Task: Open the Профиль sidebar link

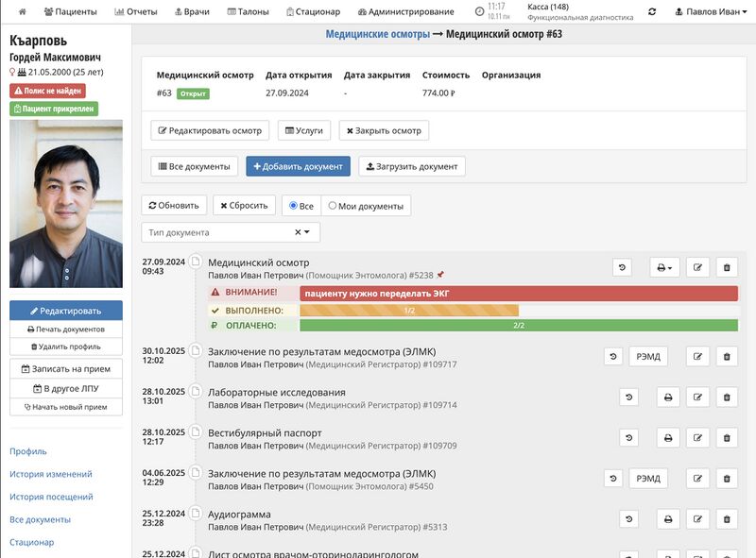Action: [x=28, y=451]
